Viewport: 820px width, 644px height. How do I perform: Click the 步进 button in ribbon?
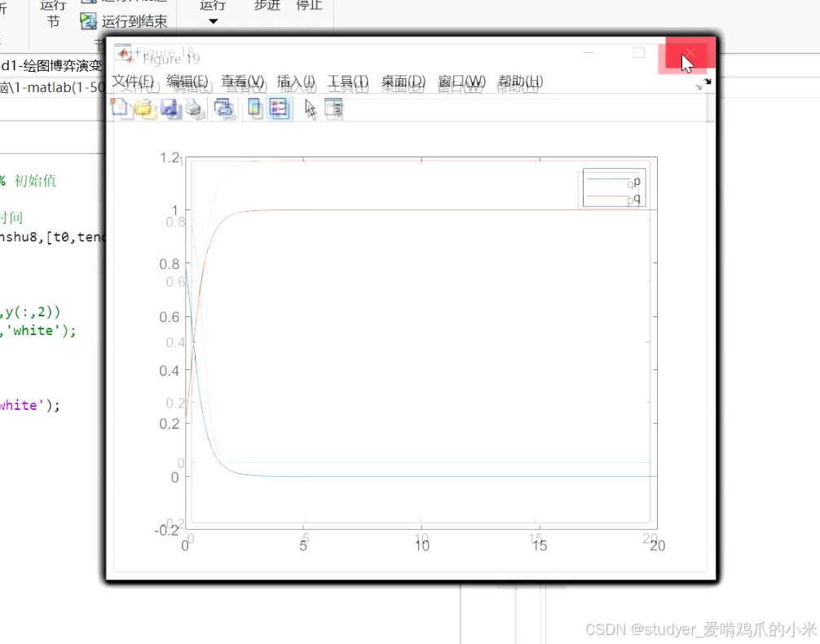[267, 6]
